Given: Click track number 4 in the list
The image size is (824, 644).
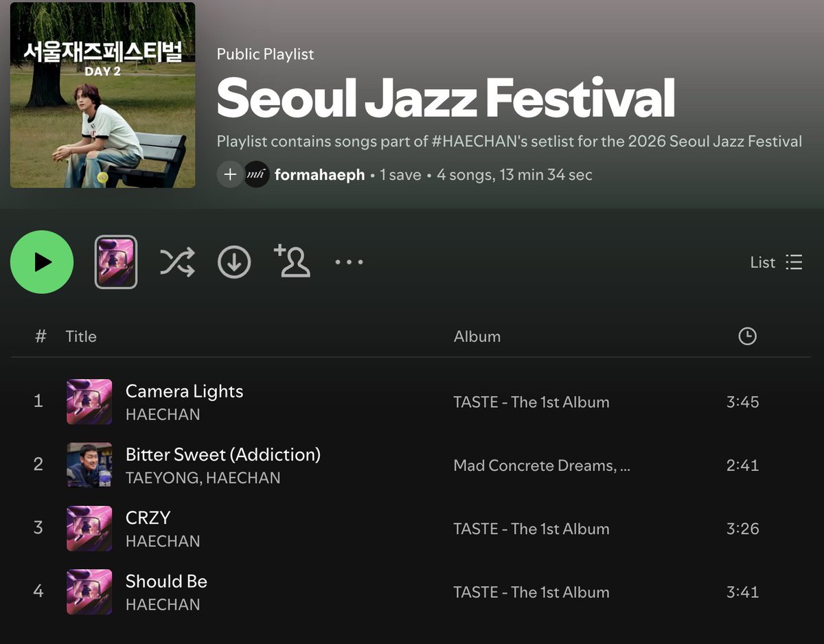Looking at the screenshot, I should pos(38,590).
